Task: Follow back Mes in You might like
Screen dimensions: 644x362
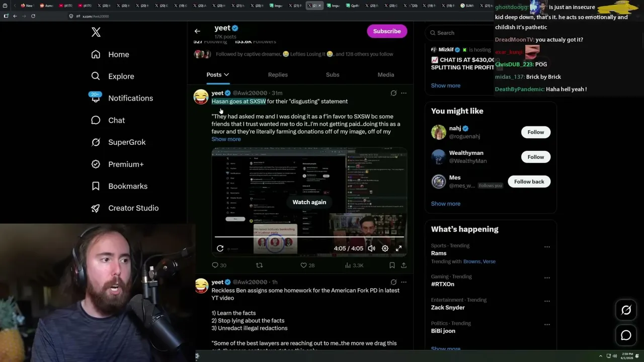Action: 529,182
